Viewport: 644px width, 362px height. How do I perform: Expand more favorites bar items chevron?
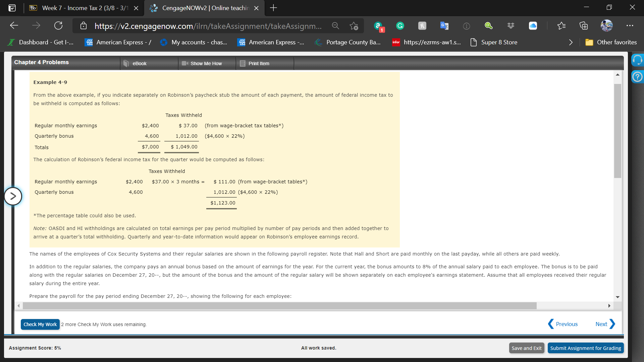tap(571, 42)
